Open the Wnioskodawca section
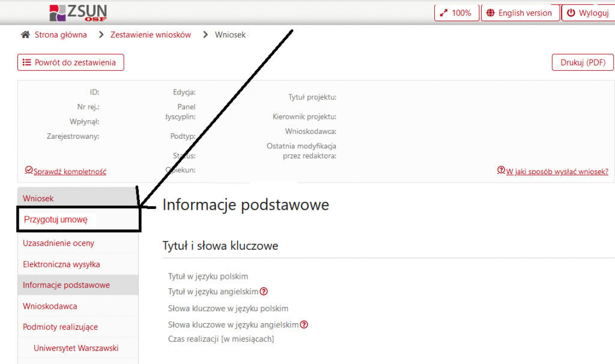 click(51, 306)
